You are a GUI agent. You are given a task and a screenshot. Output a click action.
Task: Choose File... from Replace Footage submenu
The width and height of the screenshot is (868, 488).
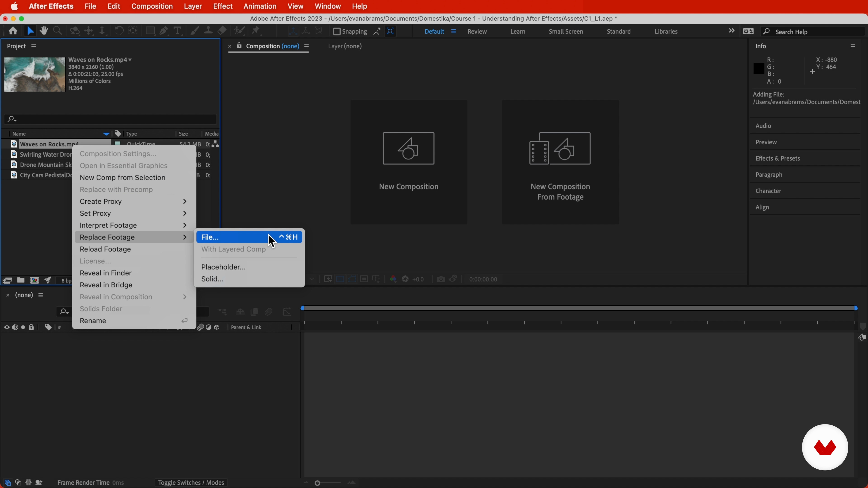click(249, 237)
